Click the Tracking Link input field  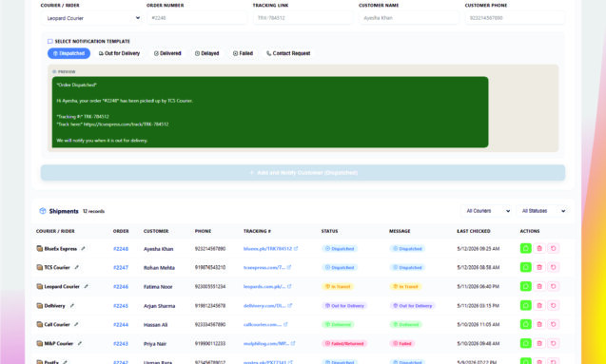tap(303, 18)
